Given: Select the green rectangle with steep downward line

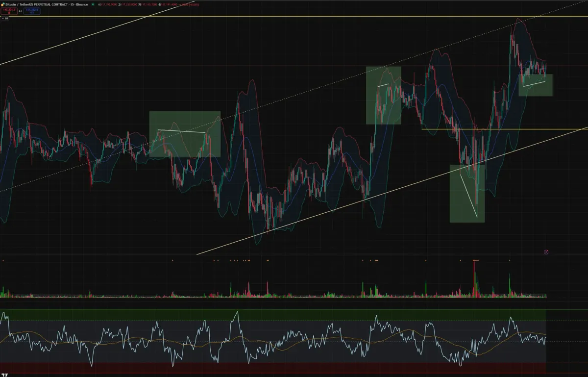Looking at the screenshot, I should (467, 193).
